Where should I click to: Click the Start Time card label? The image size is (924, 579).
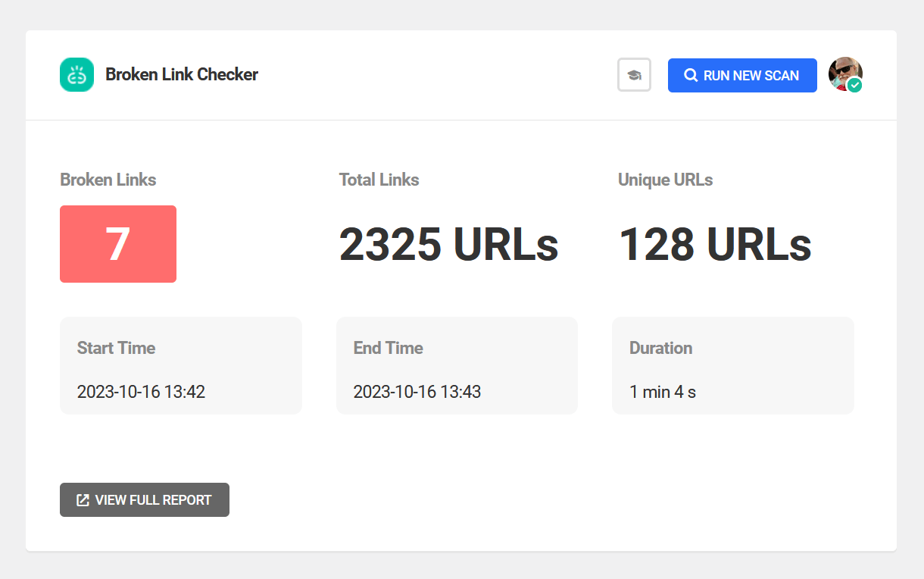(x=116, y=348)
